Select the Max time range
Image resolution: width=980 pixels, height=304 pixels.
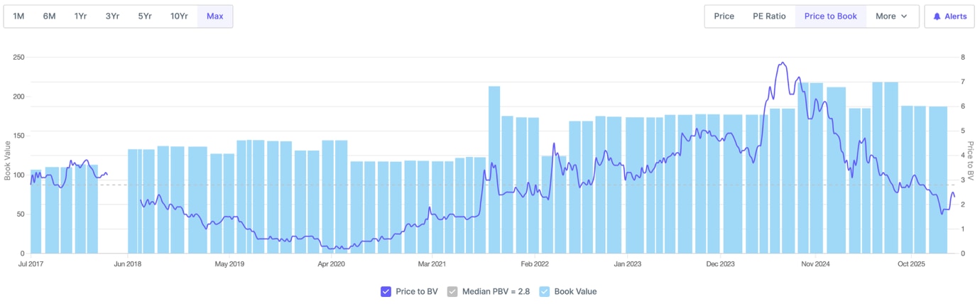click(214, 16)
